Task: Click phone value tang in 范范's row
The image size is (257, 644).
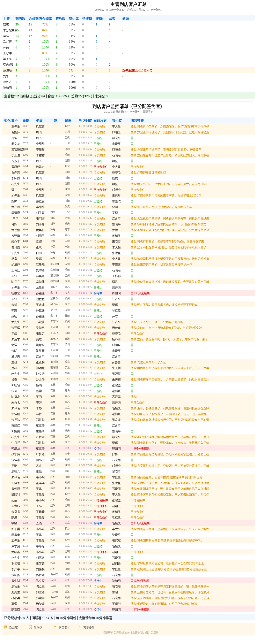Action: point(25,500)
